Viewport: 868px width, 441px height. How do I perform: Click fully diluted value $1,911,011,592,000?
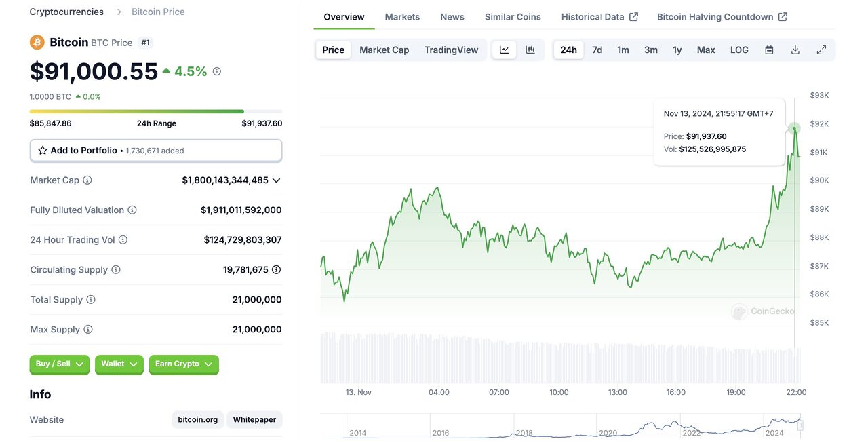[x=241, y=210]
